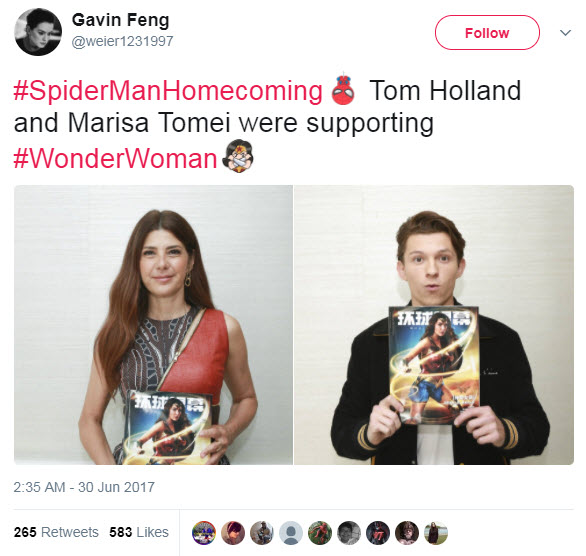Click the Wonder Woman emoji icon
This screenshot has width=586, height=556.
pyautogui.click(x=238, y=156)
